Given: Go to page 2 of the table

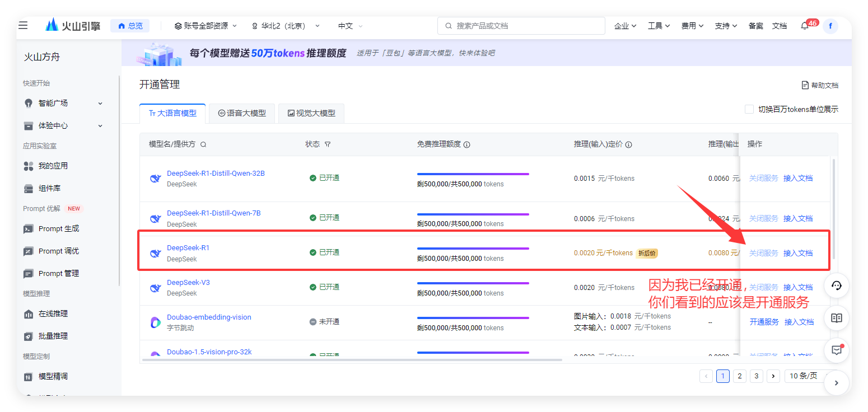Looking at the screenshot, I should point(740,376).
